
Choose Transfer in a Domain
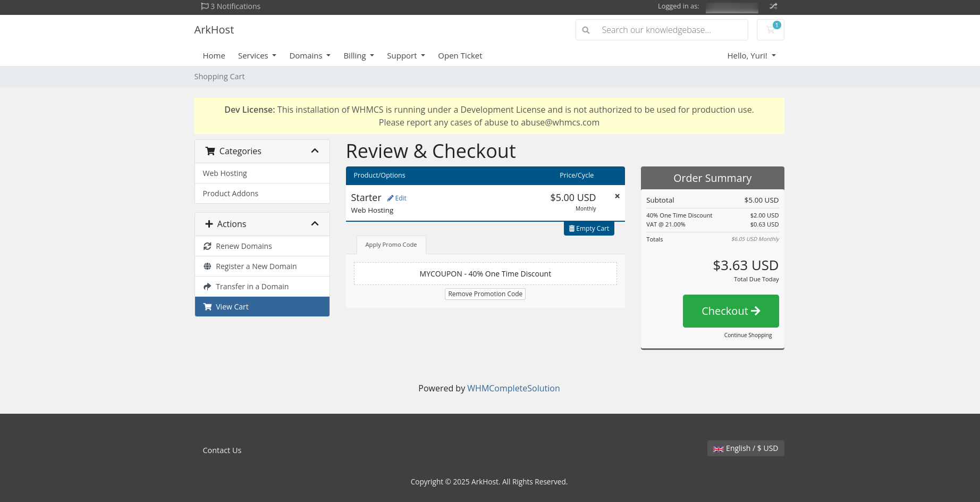coord(252,287)
